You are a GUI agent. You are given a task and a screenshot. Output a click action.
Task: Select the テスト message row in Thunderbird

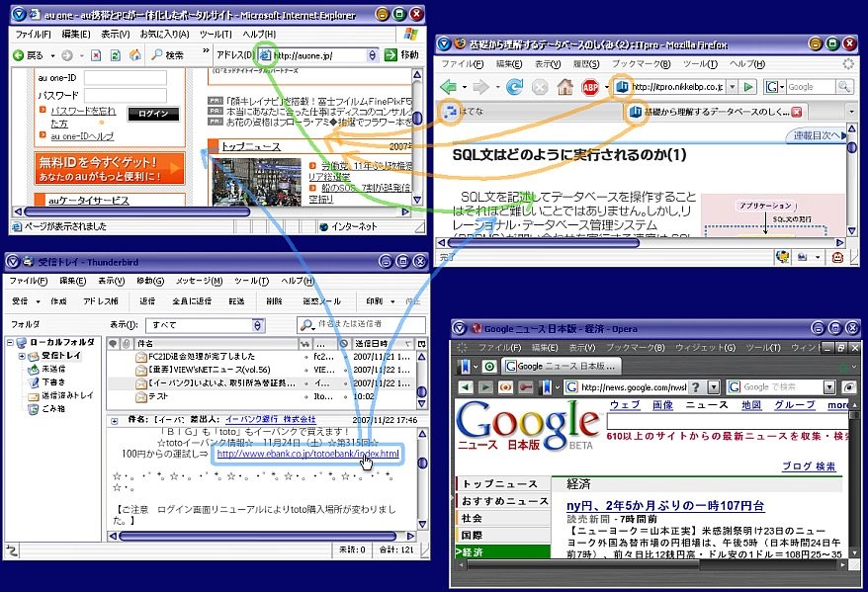260,396
